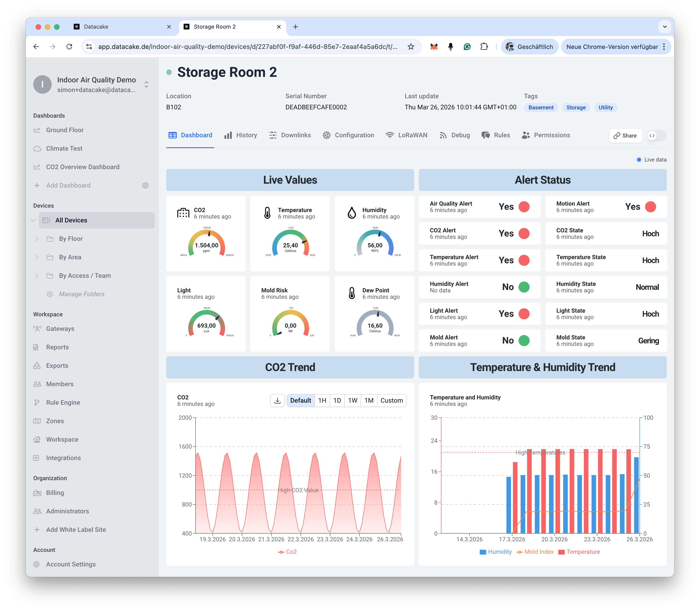Open a new browser tab
The image size is (700, 611).
click(296, 27)
